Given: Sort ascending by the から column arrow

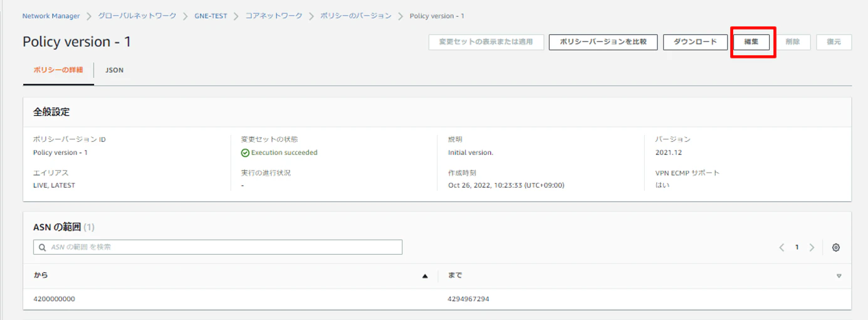Looking at the screenshot, I should [x=425, y=276].
